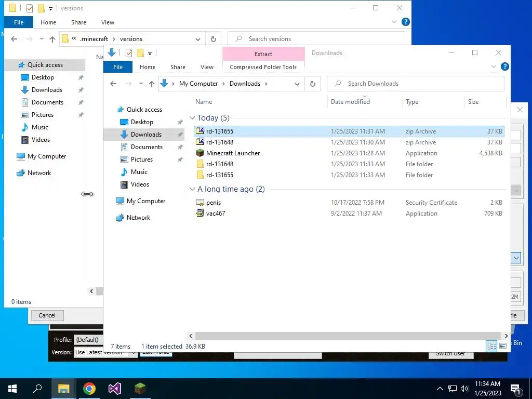532x399 pixels.
Task: Open the notification center icon
Action: coord(516,389)
